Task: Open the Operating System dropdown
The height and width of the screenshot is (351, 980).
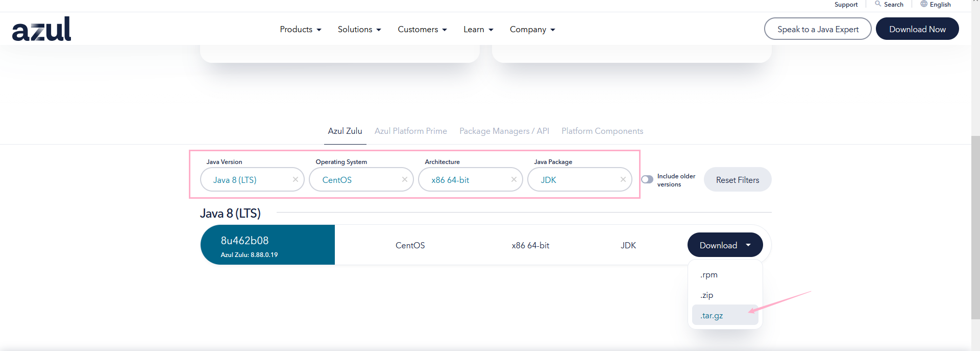Action: pos(361,179)
